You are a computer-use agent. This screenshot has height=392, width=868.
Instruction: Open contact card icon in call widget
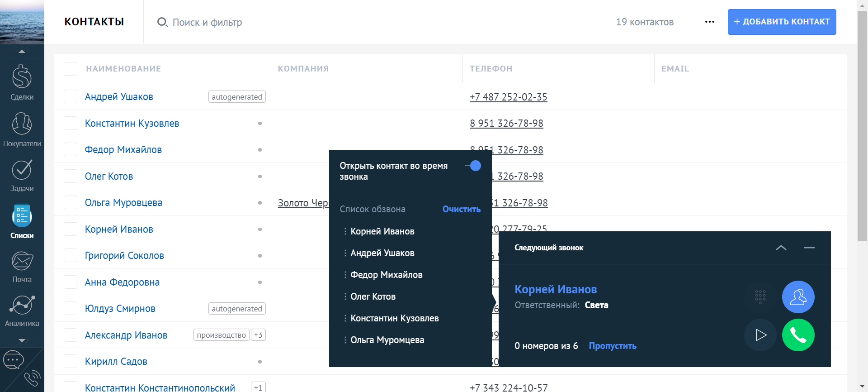(x=798, y=297)
